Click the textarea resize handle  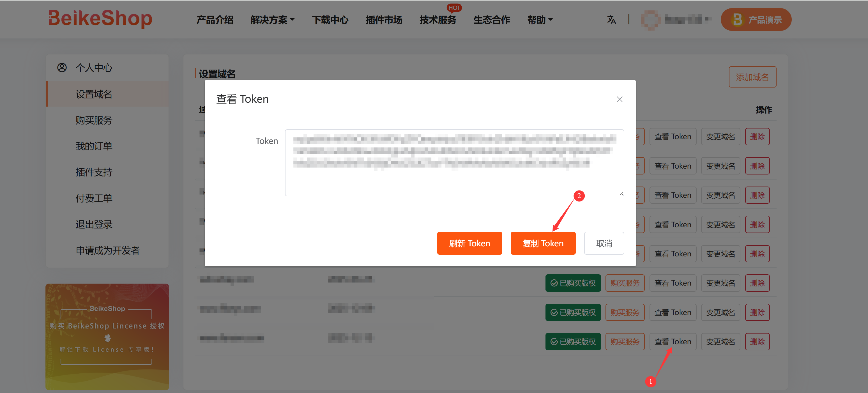621,194
